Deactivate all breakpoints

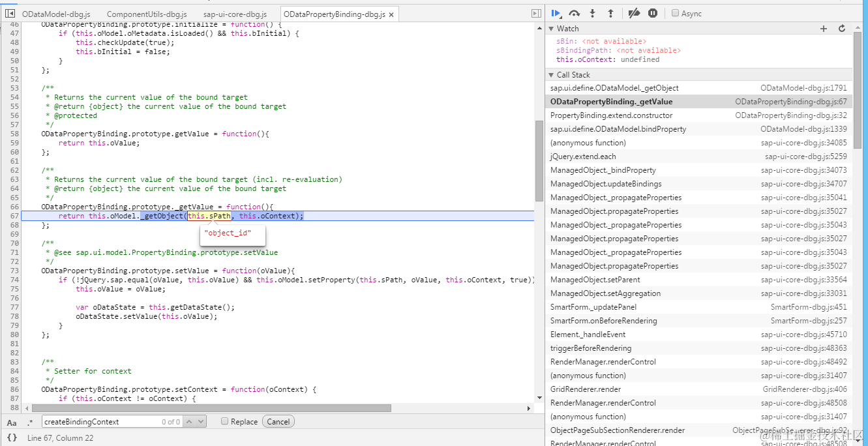coord(634,13)
